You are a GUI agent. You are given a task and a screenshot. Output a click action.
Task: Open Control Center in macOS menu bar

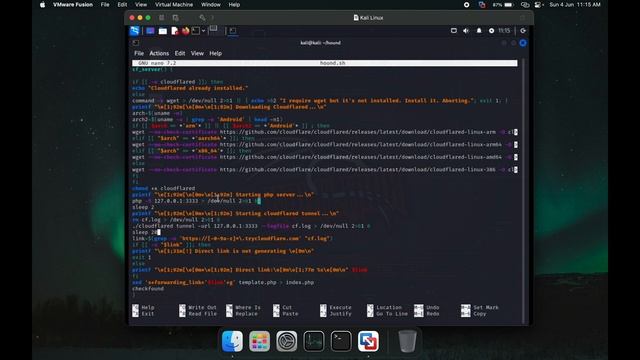539,5
